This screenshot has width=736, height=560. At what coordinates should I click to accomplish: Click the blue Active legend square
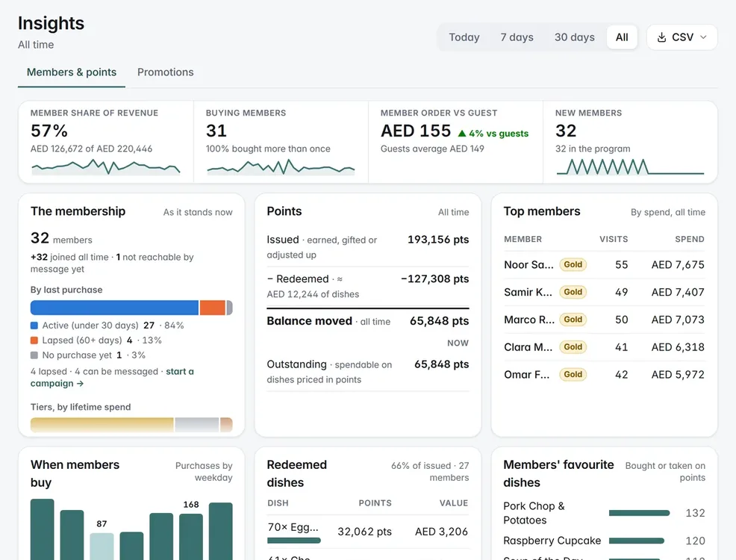click(34, 326)
